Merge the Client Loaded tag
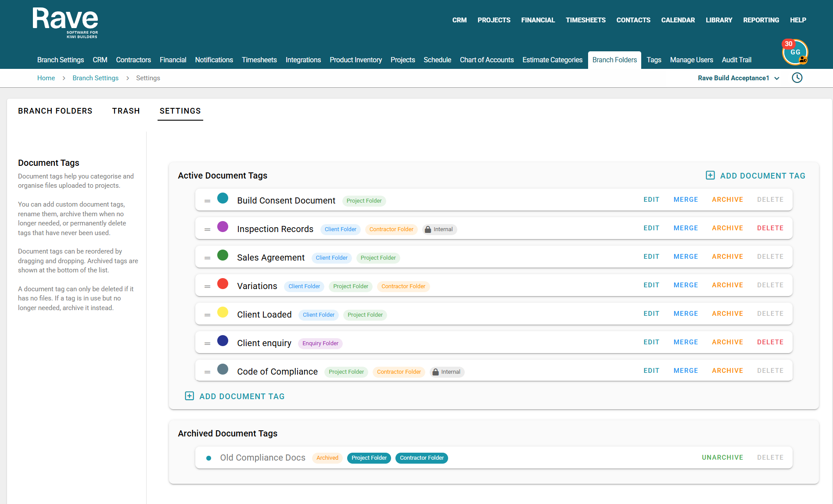This screenshot has width=833, height=504. coord(686,314)
